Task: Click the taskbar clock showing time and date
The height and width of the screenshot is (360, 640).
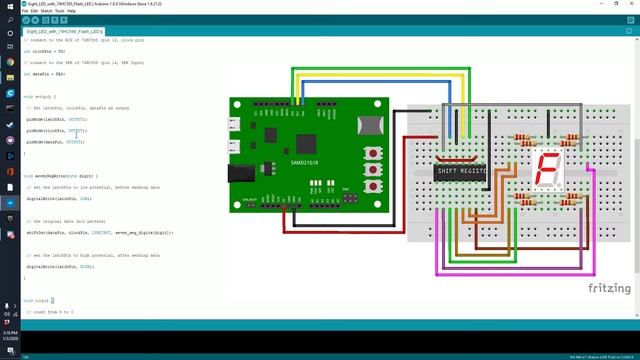Action: [x=10, y=336]
